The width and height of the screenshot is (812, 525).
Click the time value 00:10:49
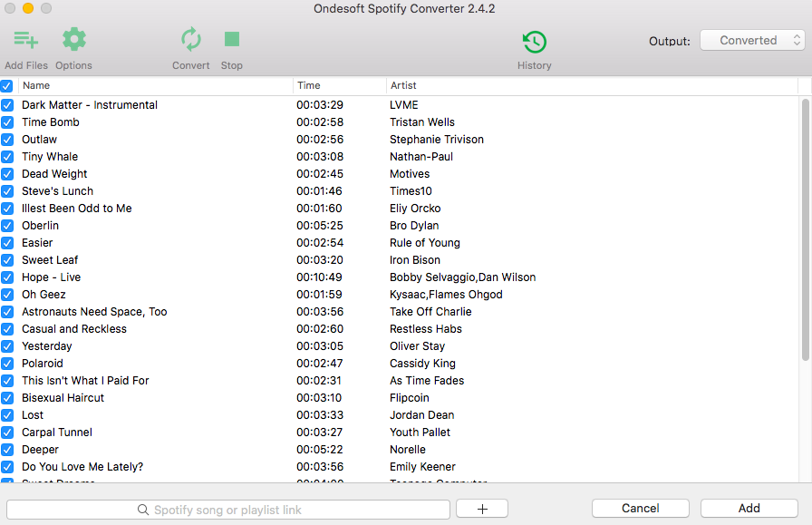tap(320, 277)
